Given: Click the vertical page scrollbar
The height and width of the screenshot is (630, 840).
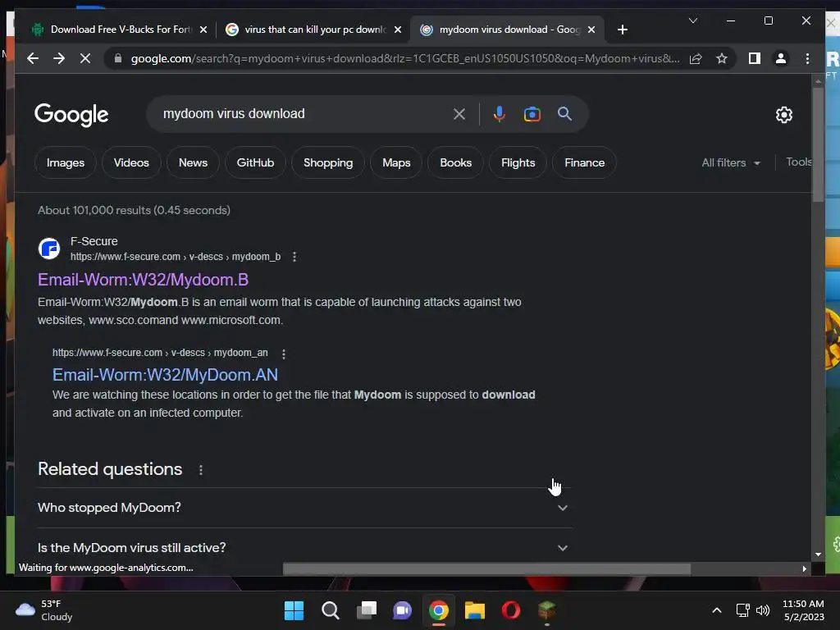Looking at the screenshot, I should pyautogui.click(x=818, y=144).
